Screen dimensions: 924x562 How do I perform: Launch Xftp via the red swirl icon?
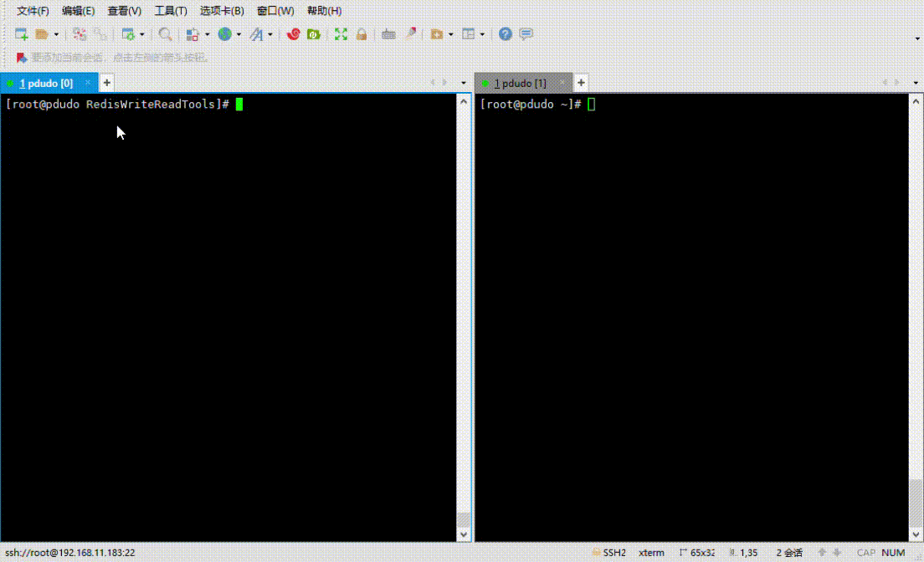[x=294, y=34]
